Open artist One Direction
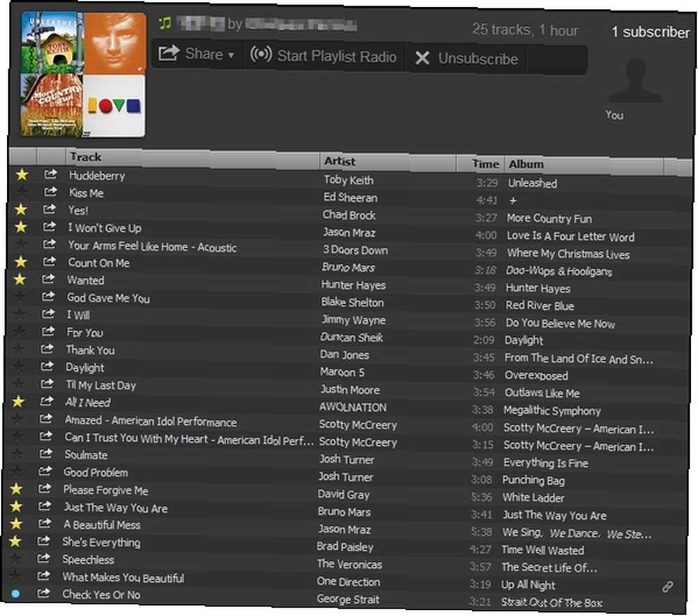This screenshot has width=698, height=616. (x=348, y=582)
